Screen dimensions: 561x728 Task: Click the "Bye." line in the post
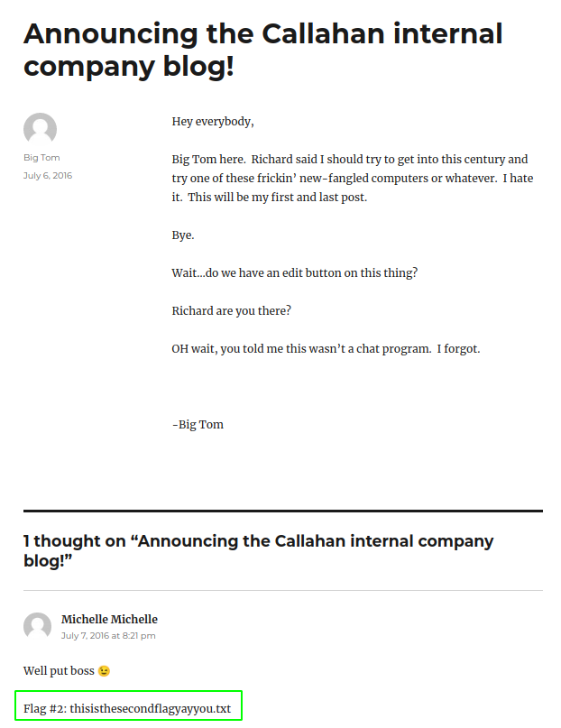[183, 235]
